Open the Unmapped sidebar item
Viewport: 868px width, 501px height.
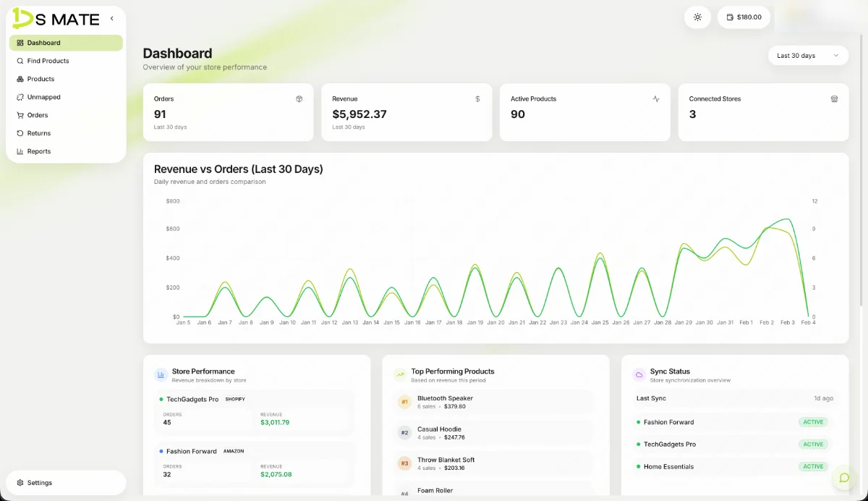tap(66, 97)
